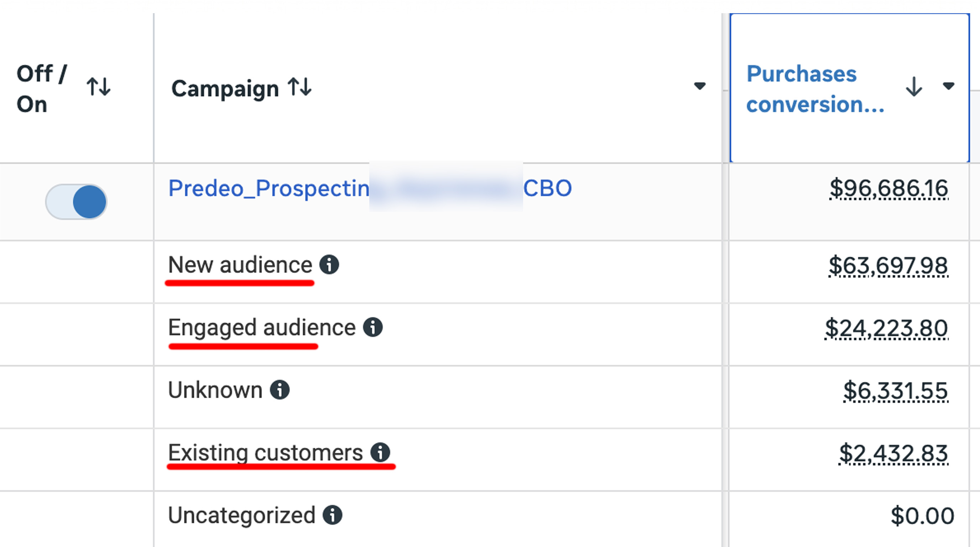
Task: Open the Purchases conversion column dropdown arrow
Action: 949,86
